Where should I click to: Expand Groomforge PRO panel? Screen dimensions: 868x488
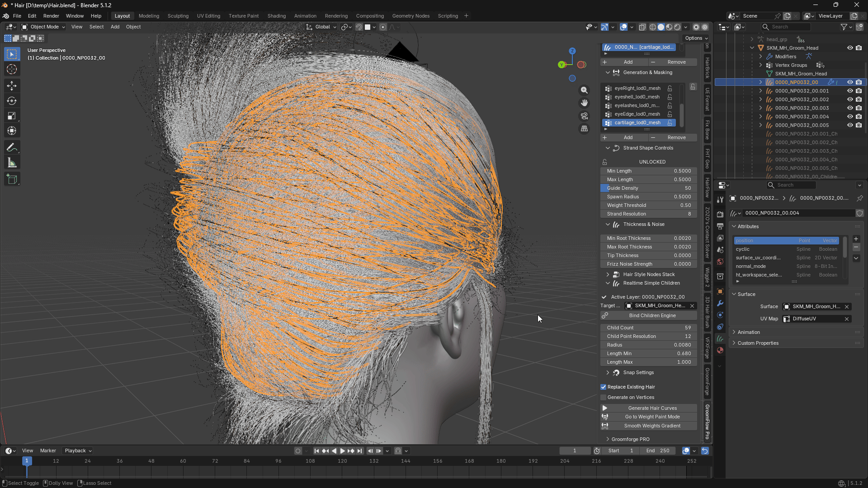coord(608,440)
